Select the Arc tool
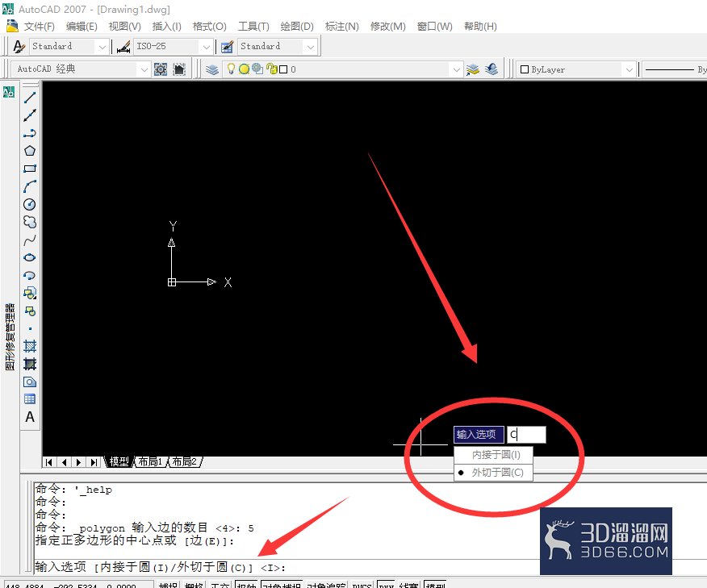 [x=30, y=186]
